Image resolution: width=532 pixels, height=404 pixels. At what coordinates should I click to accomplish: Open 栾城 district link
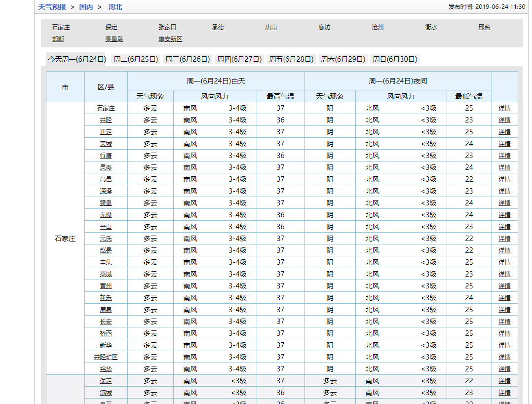pyautogui.click(x=106, y=144)
